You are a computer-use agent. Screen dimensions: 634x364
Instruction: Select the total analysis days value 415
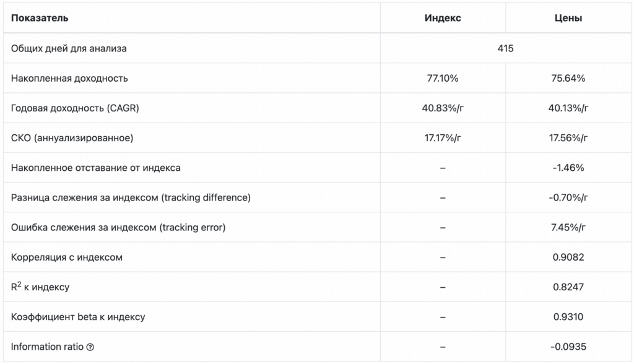[505, 48]
